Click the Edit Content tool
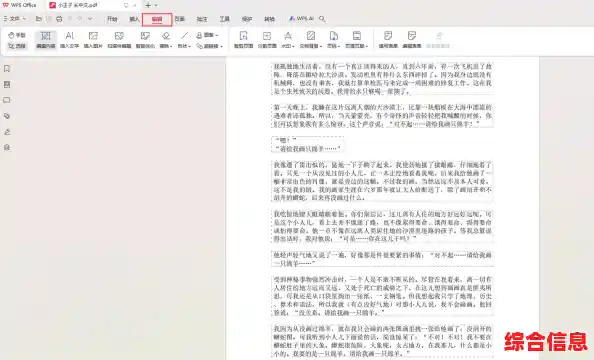This screenshot has height=360, width=594. 45,39
